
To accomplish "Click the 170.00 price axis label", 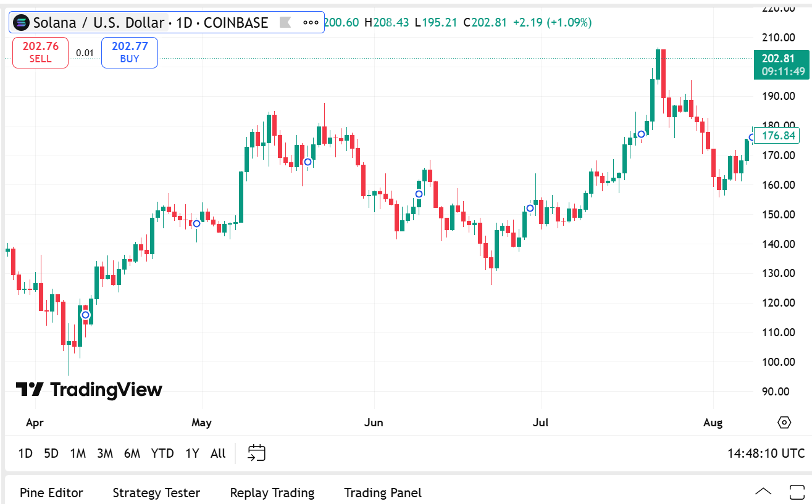I will pyautogui.click(x=779, y=155).
